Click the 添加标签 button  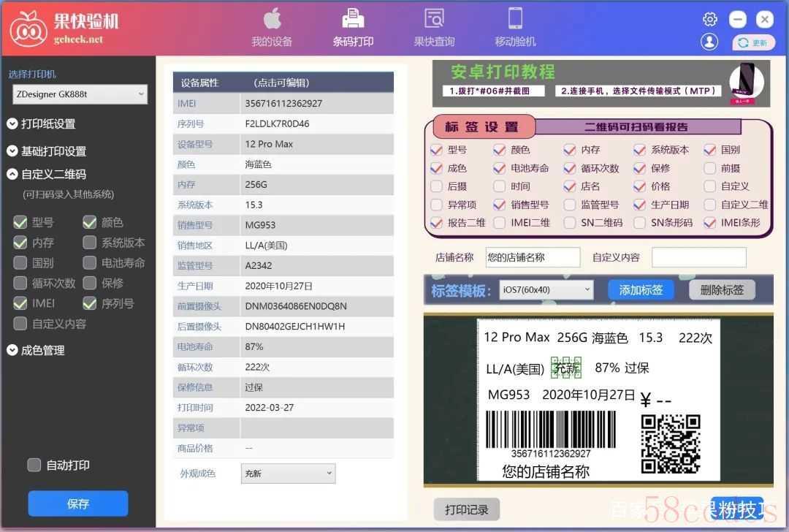click(x=641, y=290)
